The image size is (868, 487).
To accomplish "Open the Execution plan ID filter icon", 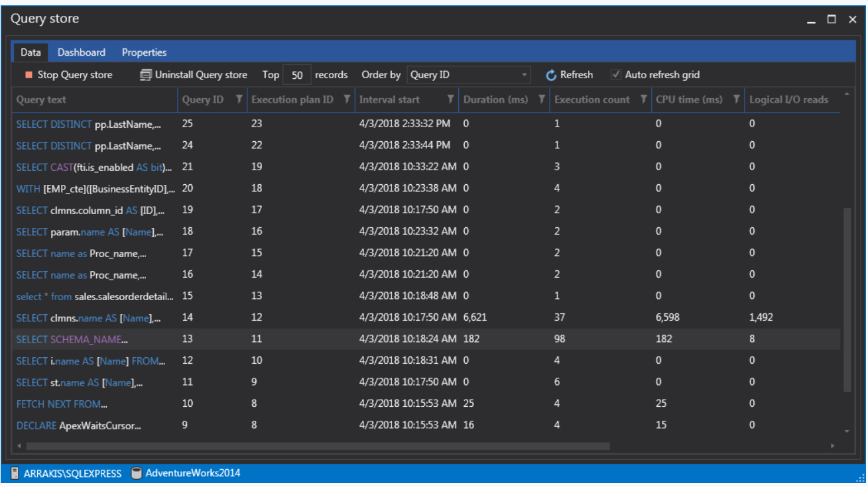I will point(346,99).
